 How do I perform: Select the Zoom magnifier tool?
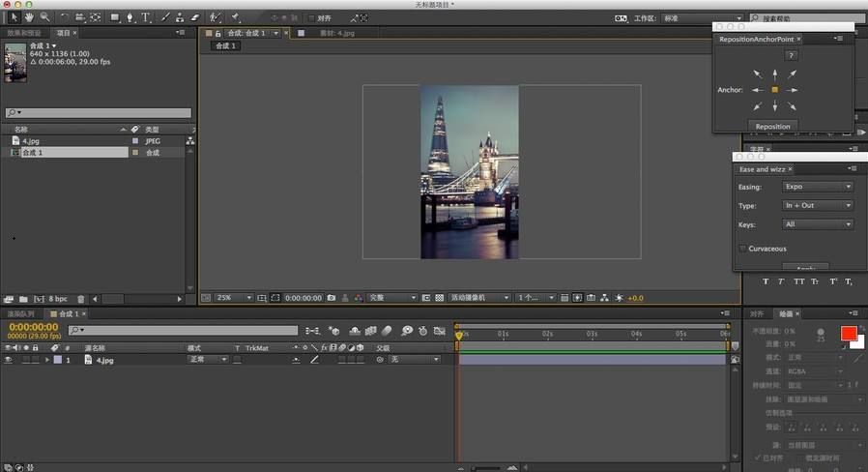click(x=44, y=17)
